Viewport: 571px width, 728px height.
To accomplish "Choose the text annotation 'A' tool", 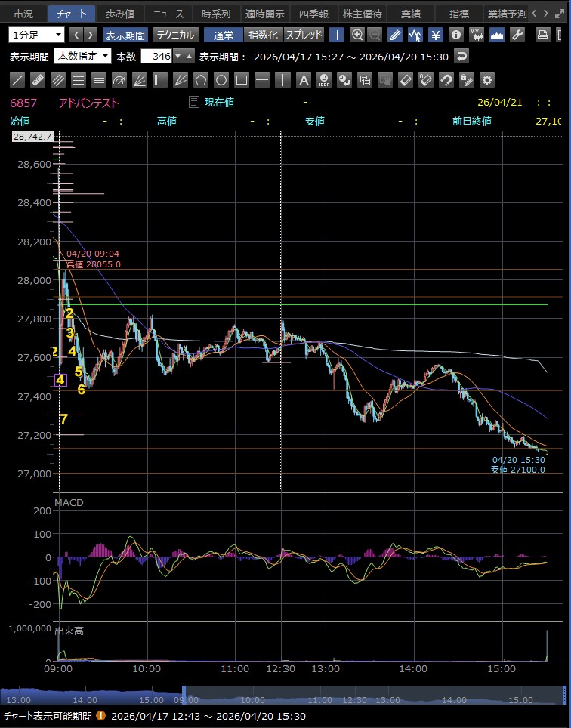I will [303, 80].
